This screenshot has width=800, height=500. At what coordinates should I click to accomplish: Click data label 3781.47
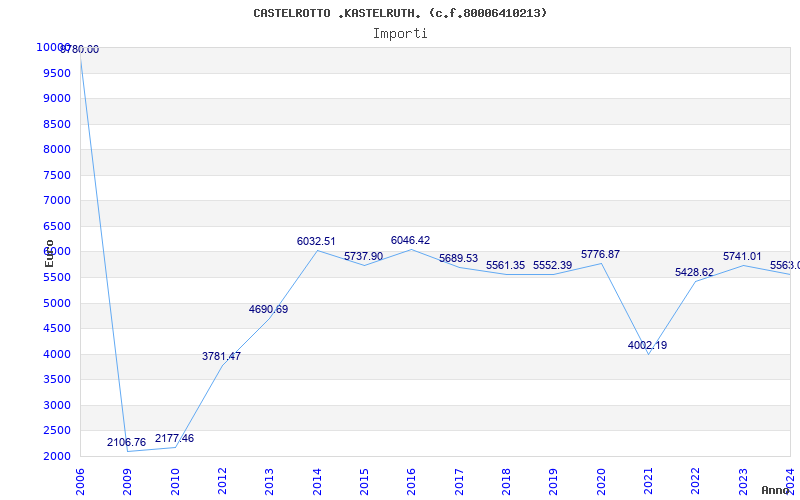pyautogui.click(x=221, y=356)
